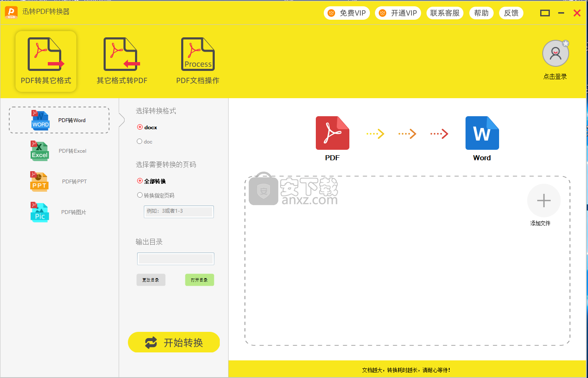This screenshot has height=378, width=588.
Task: Click 更改目录 to change output folder
Action: coord(151,280)
